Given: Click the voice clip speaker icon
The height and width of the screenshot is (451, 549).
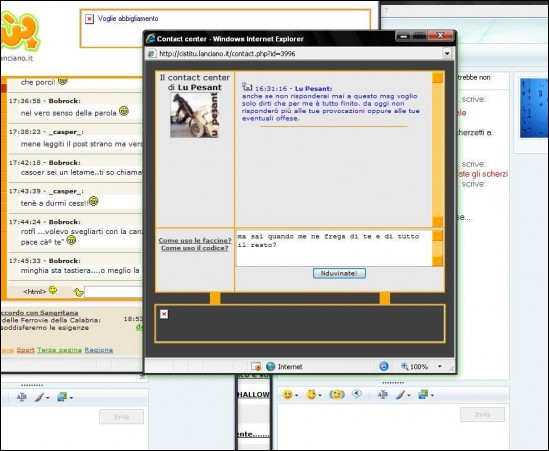Looking at the screenshot, I should pos(357,395).
